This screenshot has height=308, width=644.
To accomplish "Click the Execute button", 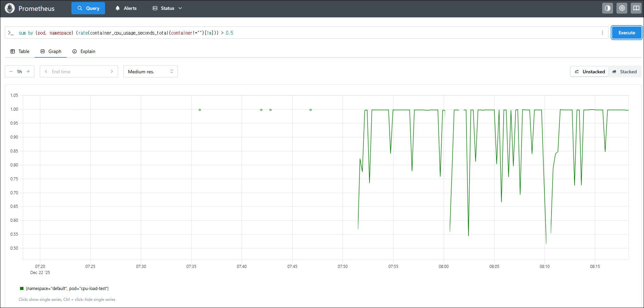I will [626, 33].
